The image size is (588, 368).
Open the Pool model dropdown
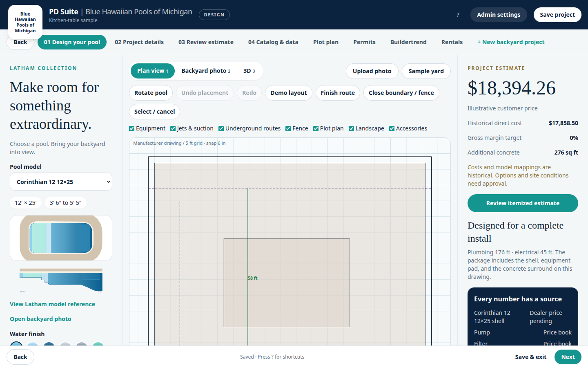coord(61,182)
